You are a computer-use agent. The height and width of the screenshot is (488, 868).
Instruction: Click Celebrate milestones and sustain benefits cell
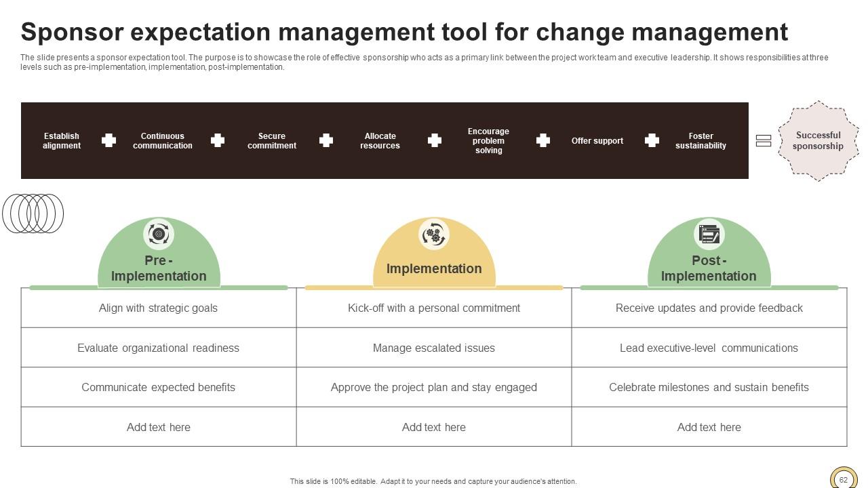(x=709, y=387)
